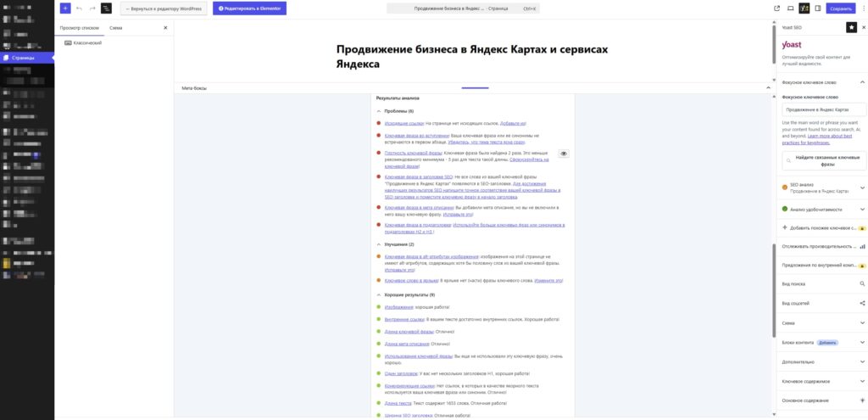
Task: Open Вид поиска magnifier icon
Action: 862,283
